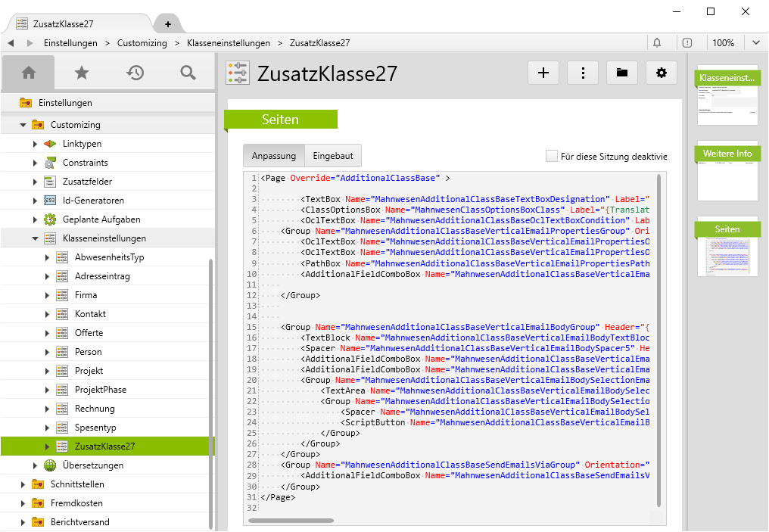Expand the Schnittstellen folder node
769x532 pixels.
[x=23, y=484]
